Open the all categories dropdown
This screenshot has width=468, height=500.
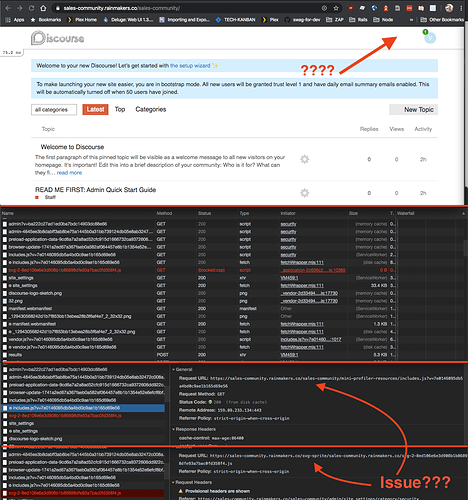pyautogui.click(x=54, y=110)
